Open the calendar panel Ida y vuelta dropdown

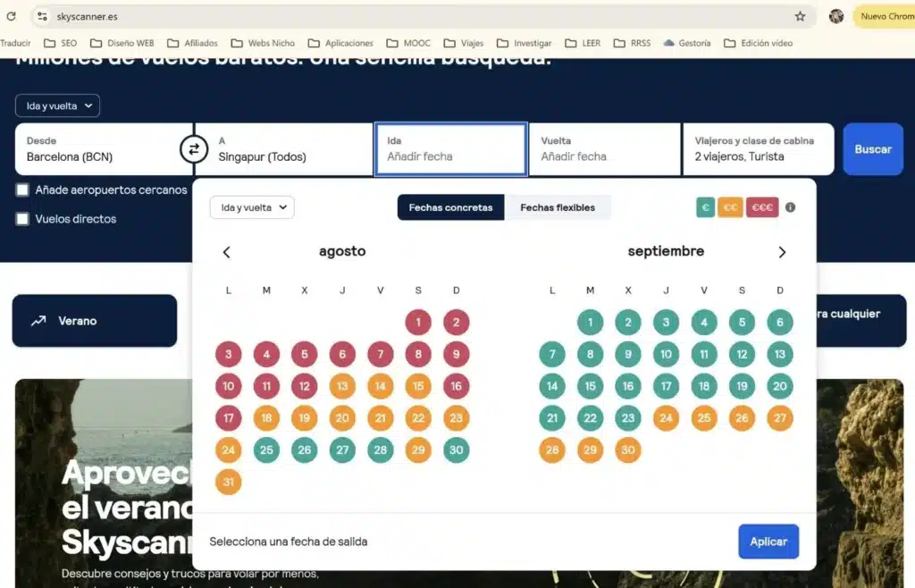click(252, 207)
